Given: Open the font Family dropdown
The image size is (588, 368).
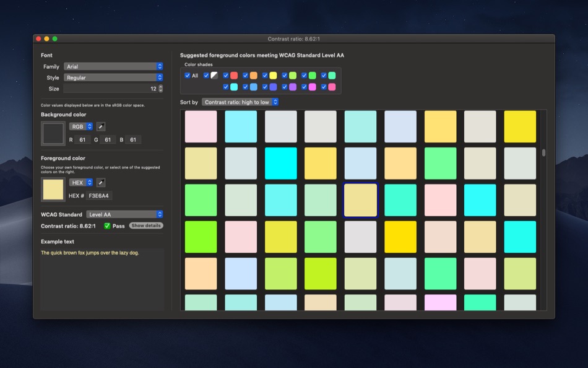Looking at the screenshot, I should (x=113, y=66).
